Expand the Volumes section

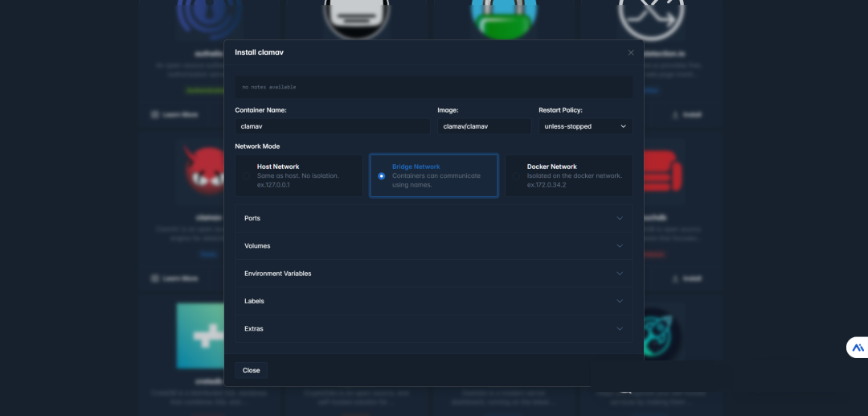[433, 246]
